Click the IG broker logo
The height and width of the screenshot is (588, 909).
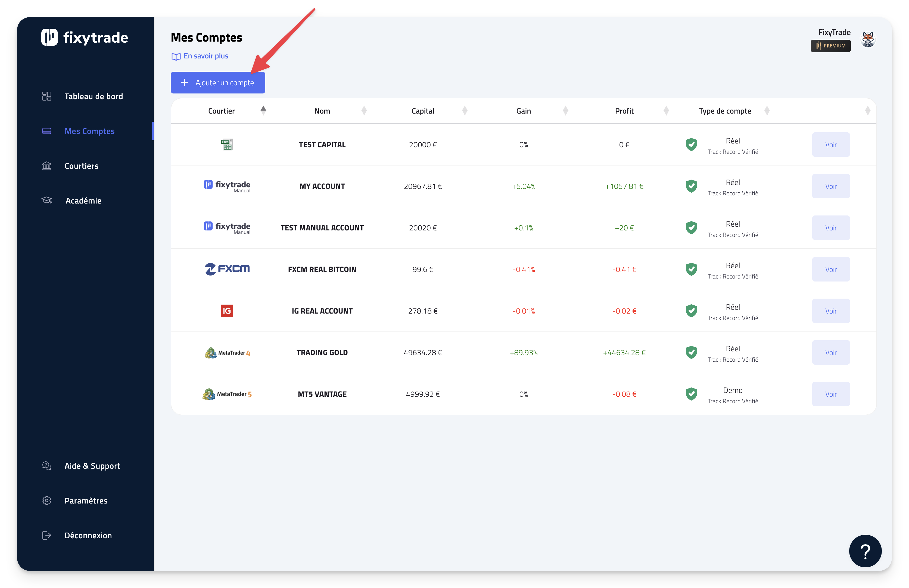(227, 311)
